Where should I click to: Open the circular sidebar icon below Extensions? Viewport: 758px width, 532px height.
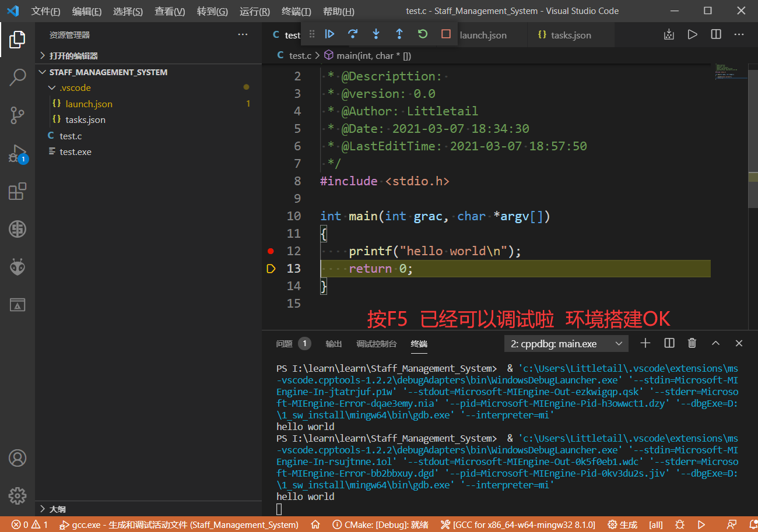(x=17, y=229)
